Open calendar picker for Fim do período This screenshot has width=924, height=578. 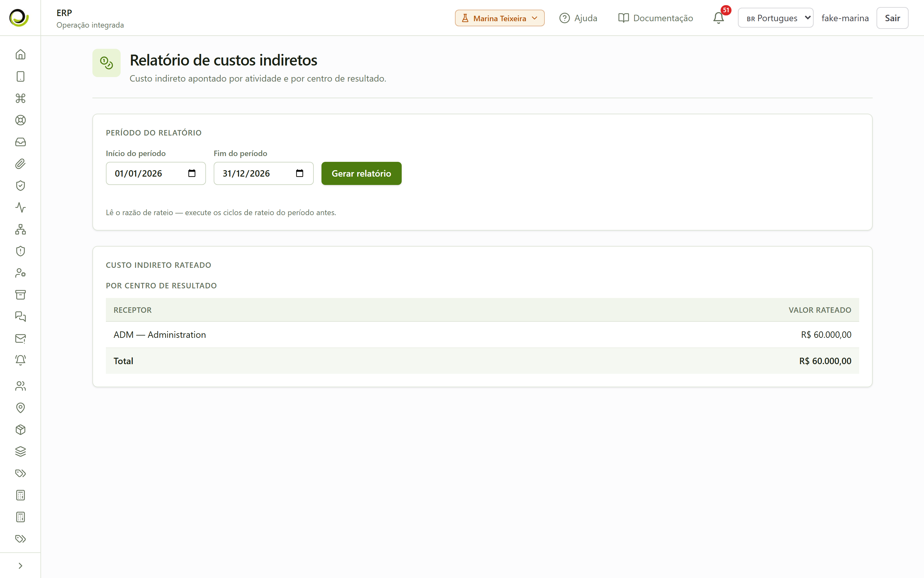coord(300,173)
